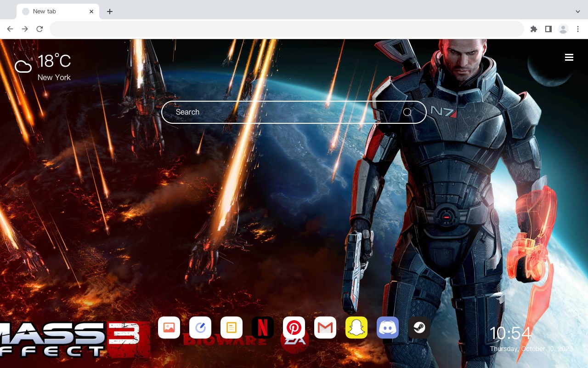The width and height of the screenshot is (588, 368).
Task: Click the 18°C temperature reading
Action: point(54,61)
